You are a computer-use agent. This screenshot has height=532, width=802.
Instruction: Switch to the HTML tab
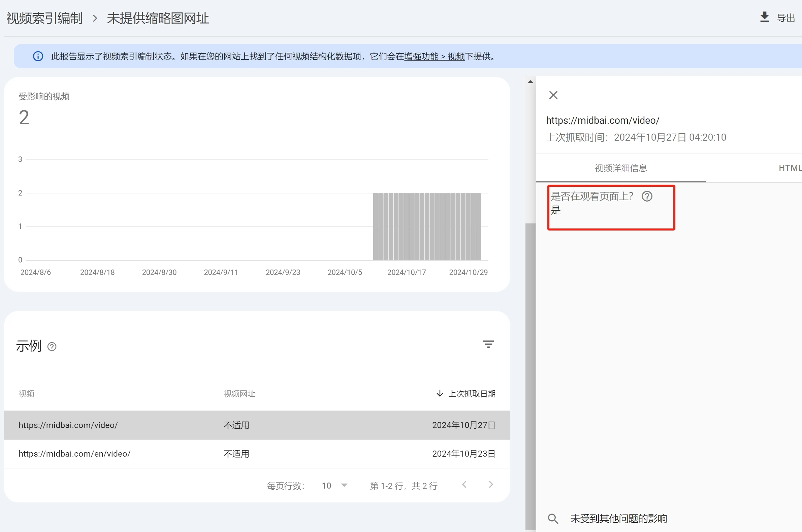point(790,168)
